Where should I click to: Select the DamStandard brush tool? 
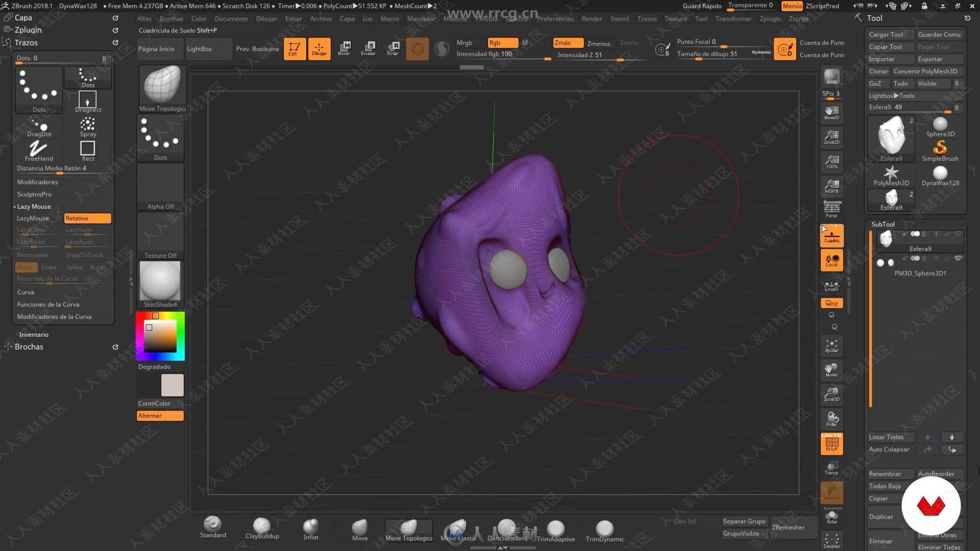pos(506,527)
